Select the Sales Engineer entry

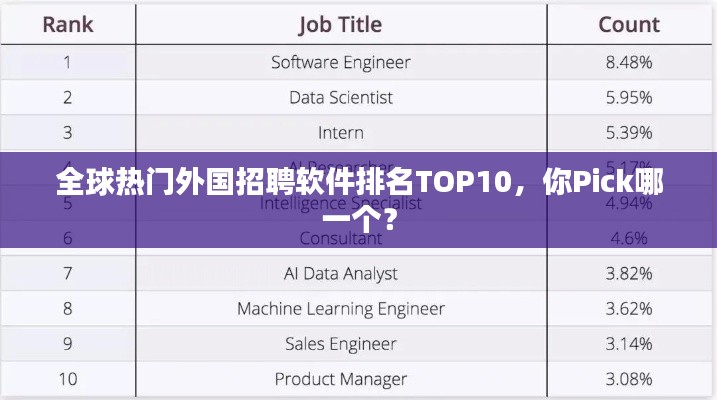pyautogui.click(x=340, y=343)
